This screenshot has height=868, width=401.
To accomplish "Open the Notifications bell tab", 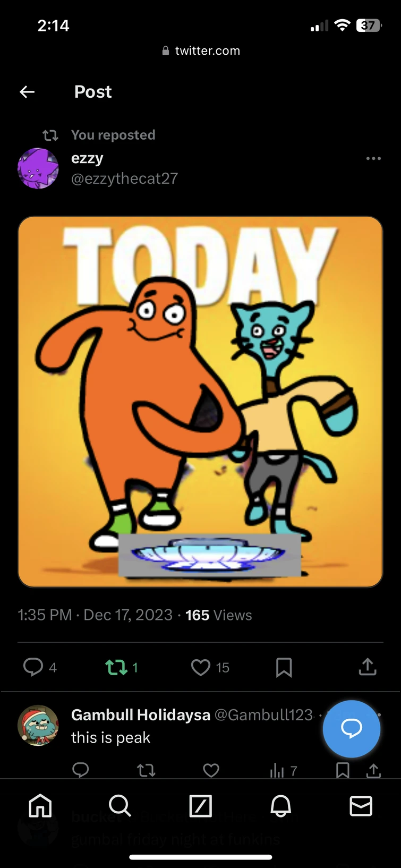I will (x=281, y=806).
